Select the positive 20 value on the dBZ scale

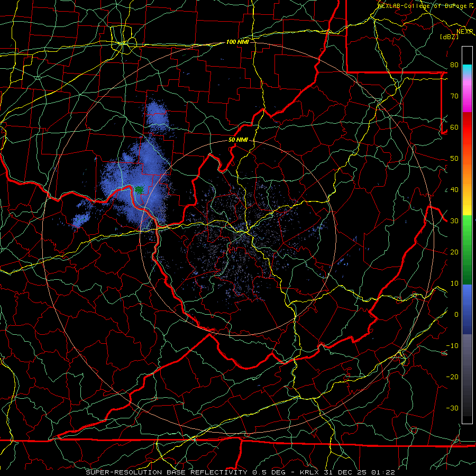coord(454,252)
